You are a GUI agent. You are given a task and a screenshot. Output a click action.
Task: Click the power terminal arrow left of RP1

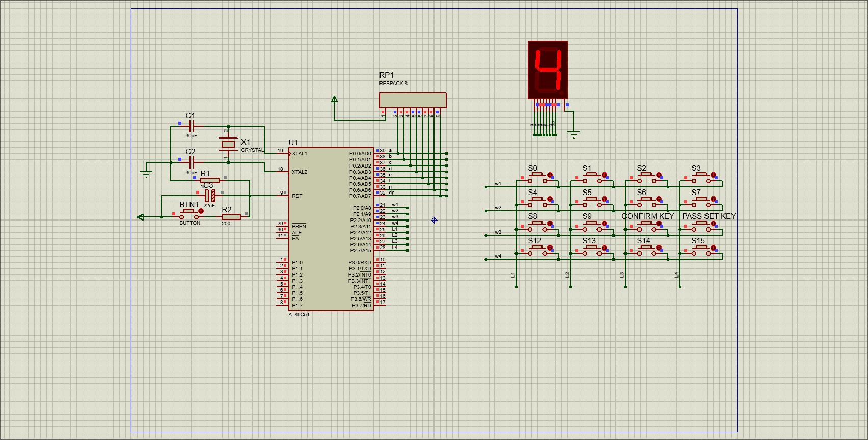[334, 99]
